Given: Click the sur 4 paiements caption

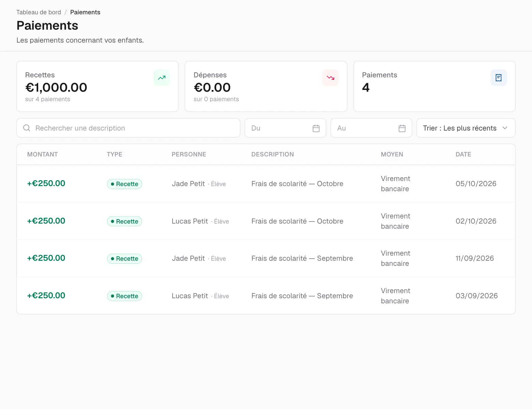Looking at the screenshot, I should point(48,99).
